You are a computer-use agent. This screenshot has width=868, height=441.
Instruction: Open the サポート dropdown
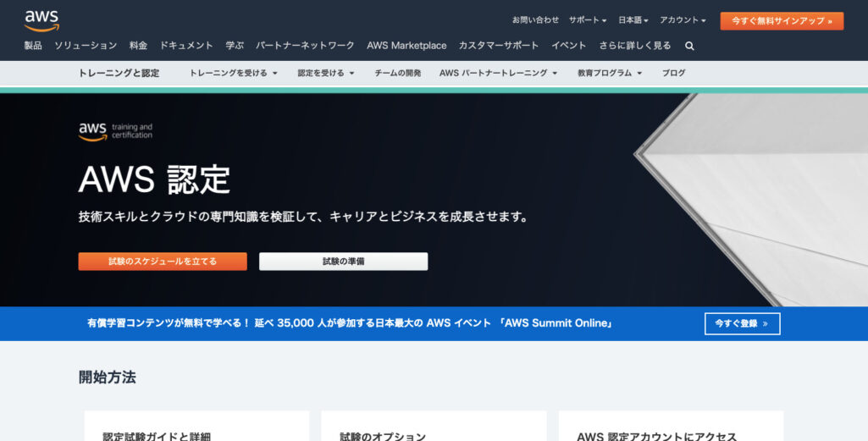pyautogui.click(x=588, y=20)
